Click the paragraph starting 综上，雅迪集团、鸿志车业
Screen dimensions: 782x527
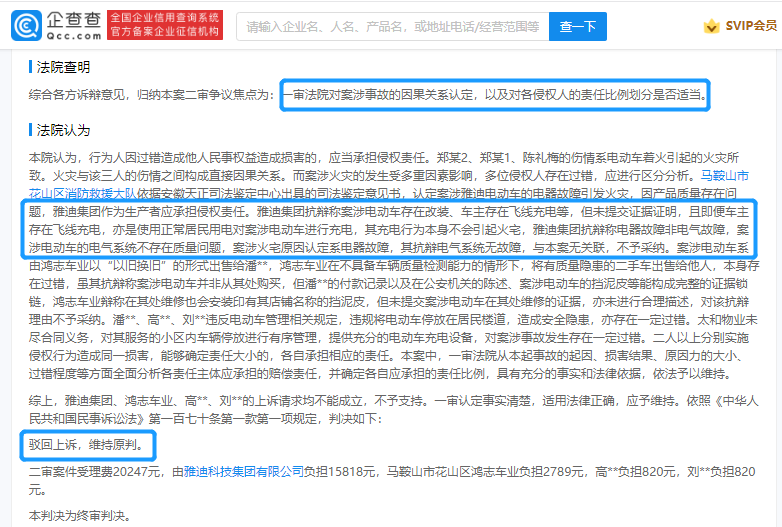click(393, 409)
